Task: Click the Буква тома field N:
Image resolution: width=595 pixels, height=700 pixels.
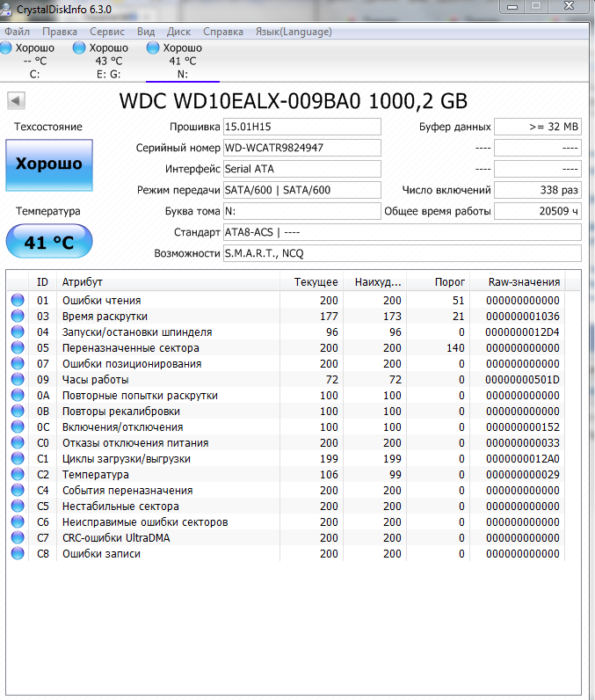Action: pyautogui.click(x=302, y=211)
